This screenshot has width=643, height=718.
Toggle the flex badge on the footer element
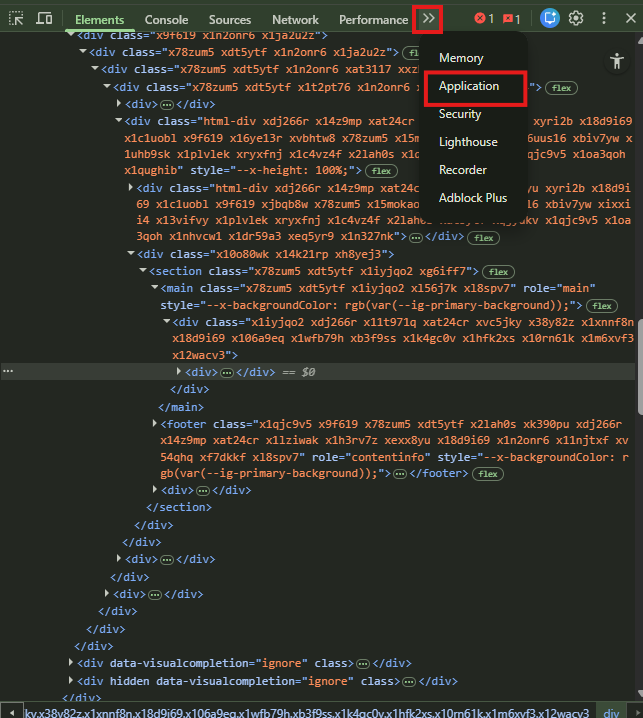(488, 474)
